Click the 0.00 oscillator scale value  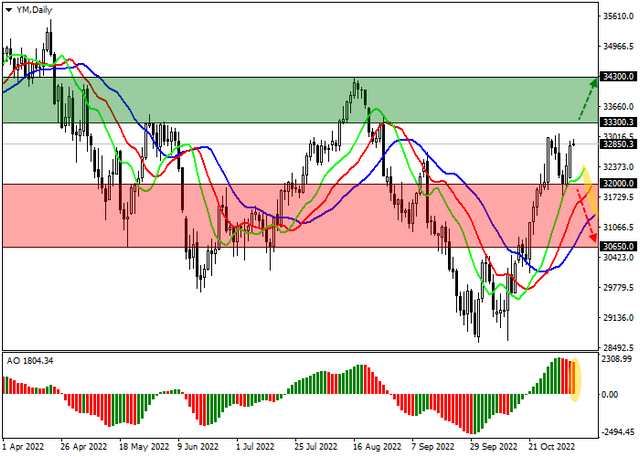click(611, 395)
